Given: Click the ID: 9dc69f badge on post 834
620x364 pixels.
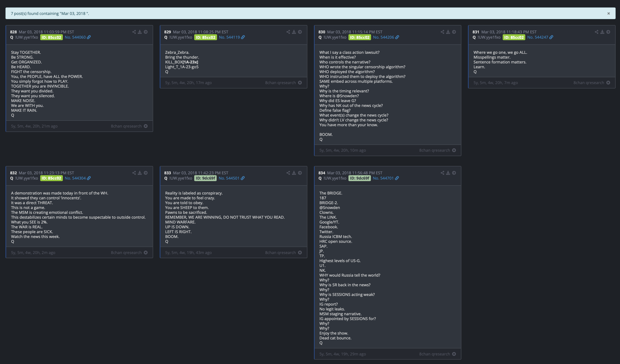Looking at the screenshot, I should coord(359,178).
